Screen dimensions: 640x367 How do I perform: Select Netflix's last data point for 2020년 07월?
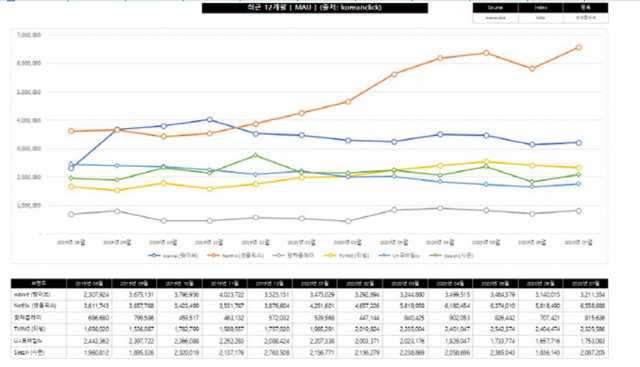(578, 48)
